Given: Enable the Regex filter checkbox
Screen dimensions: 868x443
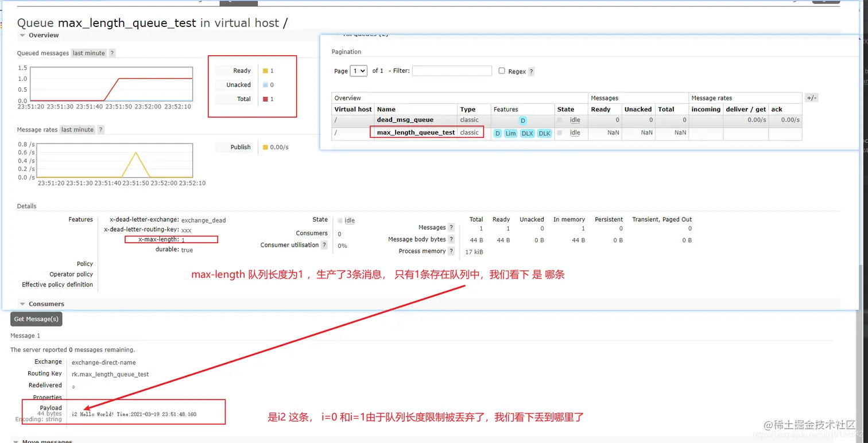Looking at the screenshot, I should 502,71.
